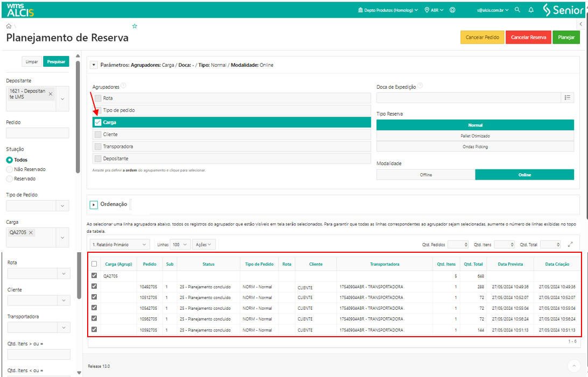Select the Não Reservado radio option
Image resolution: width=588 pixels, height=377 pixels.
pyautogui.click(x=10, y=169)
